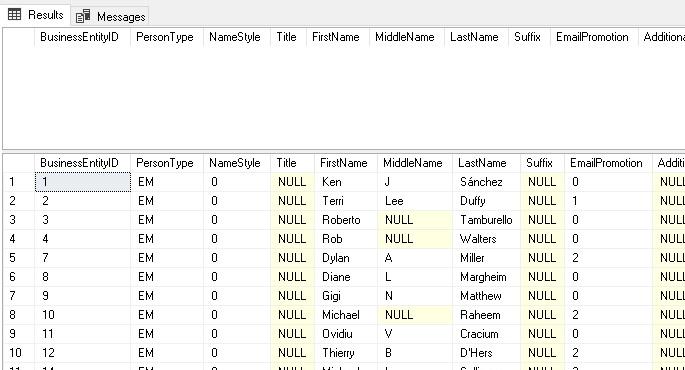Click last name D'Hers
The height and width of the screenshot is (370, 685).
point(476,353)
